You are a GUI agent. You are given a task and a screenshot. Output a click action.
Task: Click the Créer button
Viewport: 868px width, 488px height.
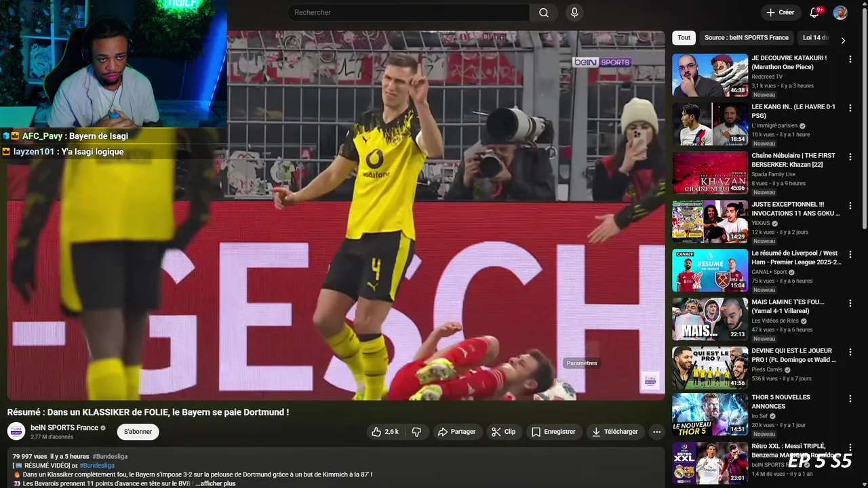(x=780, y=12)
